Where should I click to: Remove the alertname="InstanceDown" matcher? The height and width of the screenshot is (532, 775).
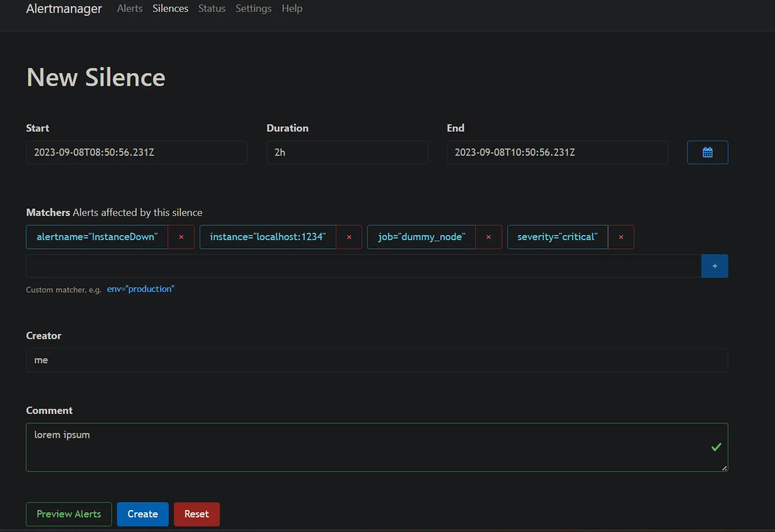pos(181,237)
